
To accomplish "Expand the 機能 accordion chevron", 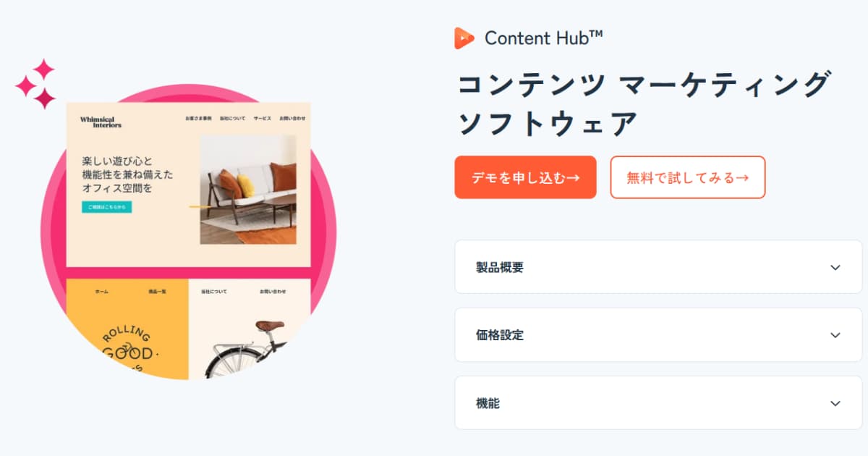I will [835, 403].
